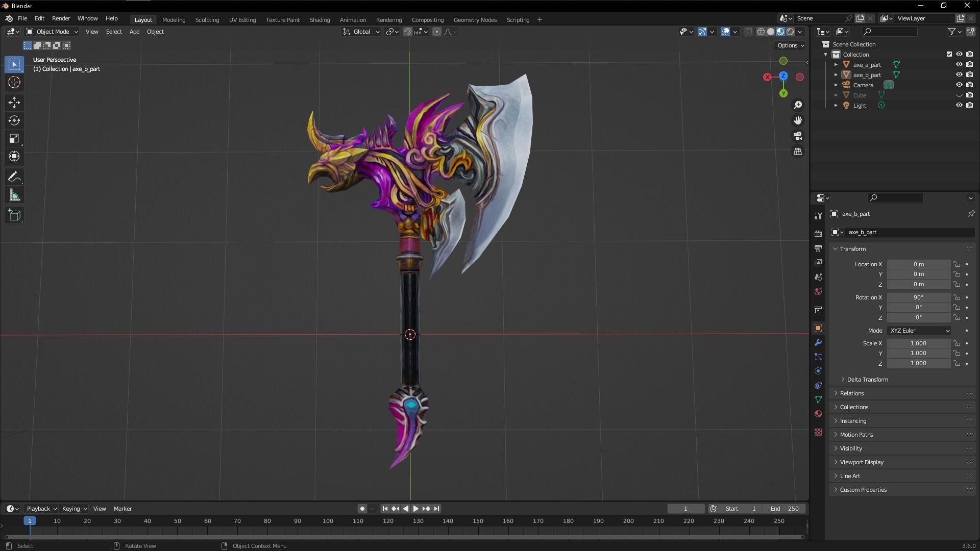Image resolution: width=980 pixels, height=551 pixels.
Task: Switch perspective/orthographic grid icon
Action: (x=798, y=152)
